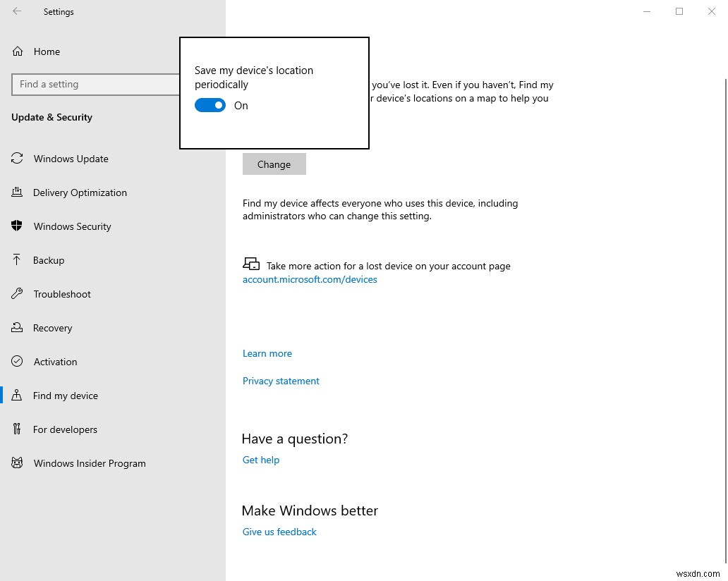728x581 pixels.
Task: Open the For developers icon
Action: tap(17, 429)
